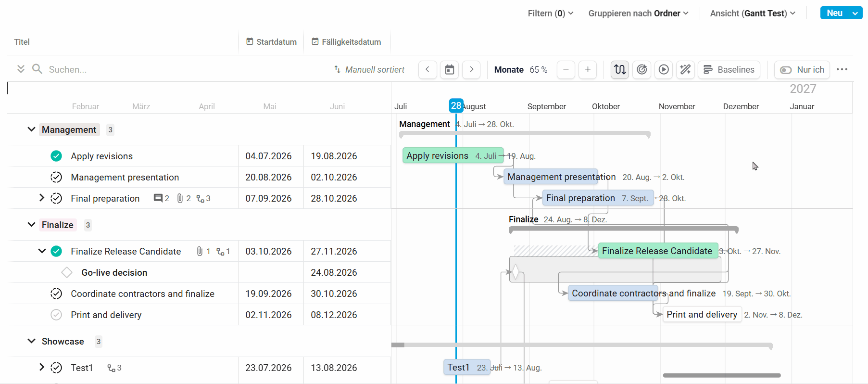Open the calendar jump-to-today button
The width and height of the screenshot is (868, 384).
point(450,70)
